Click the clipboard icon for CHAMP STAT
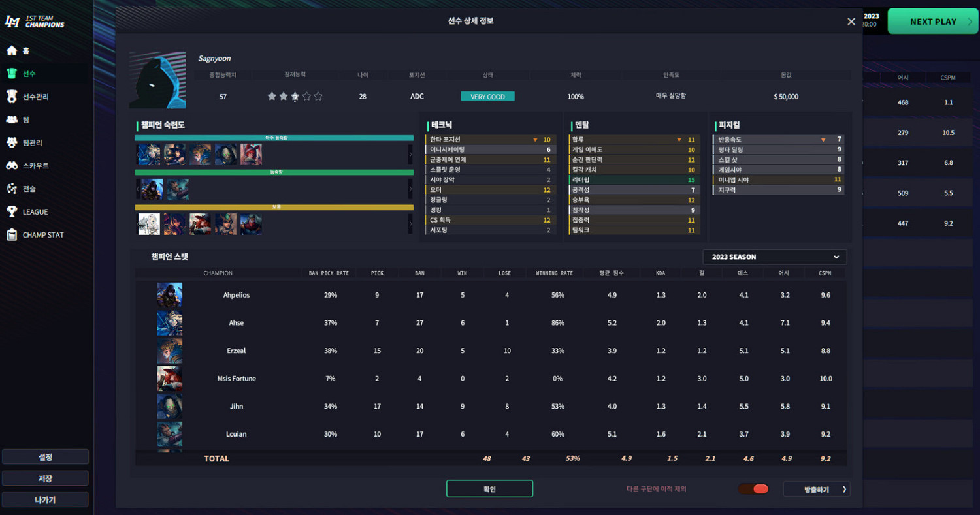 coord(12,234)
